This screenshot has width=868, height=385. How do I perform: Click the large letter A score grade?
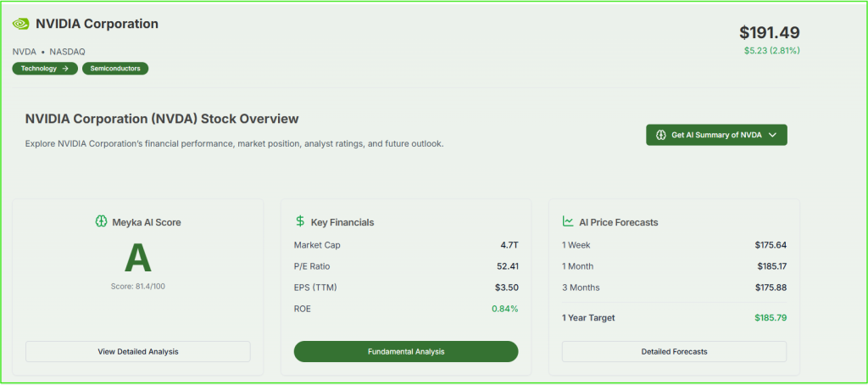click(137, 258)
